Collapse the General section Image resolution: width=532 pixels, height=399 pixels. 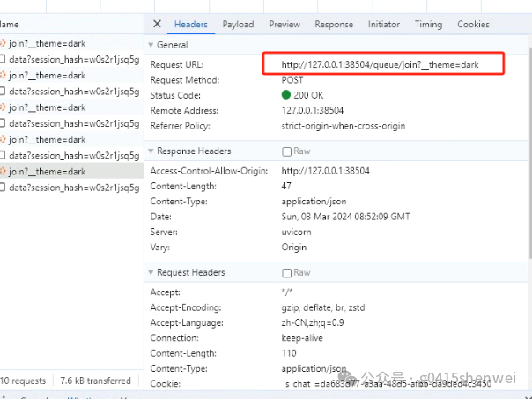[x=151, y=45]
